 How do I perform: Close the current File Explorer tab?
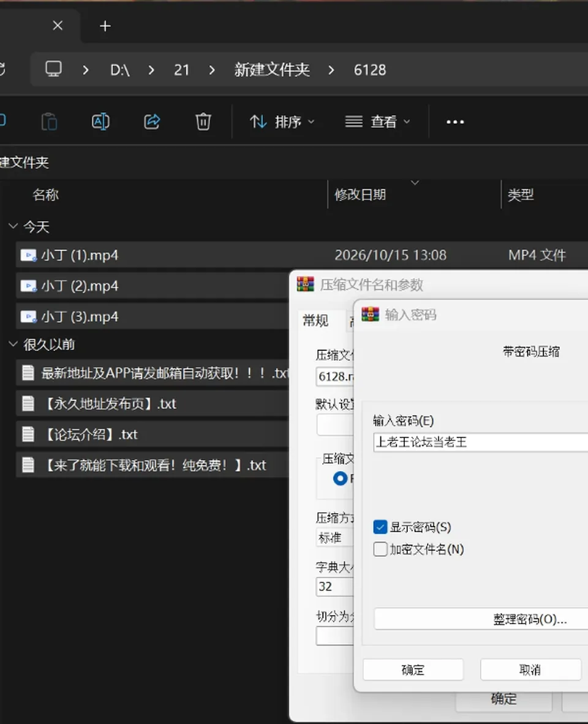(x=58, y=25)
